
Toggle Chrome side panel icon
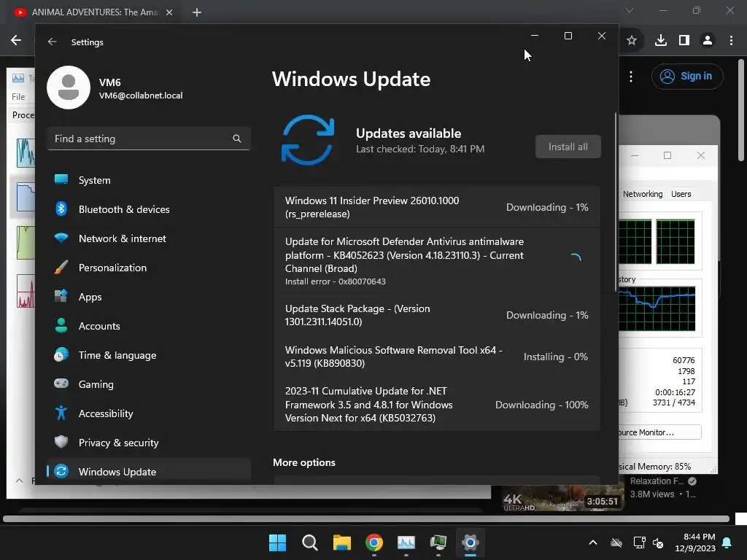coord(684,41)
